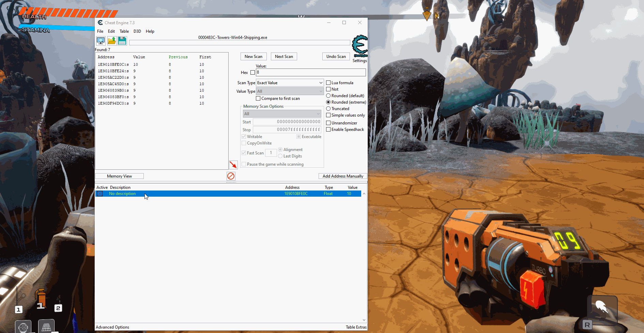Select found address 1E906083BF0
The width and height of the screenshot is (644, 333).
click(x=113, y=97)
